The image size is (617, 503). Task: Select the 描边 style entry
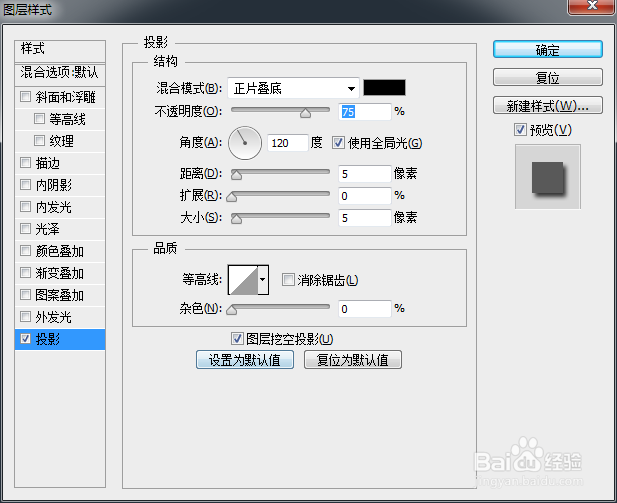pos(60,163)
